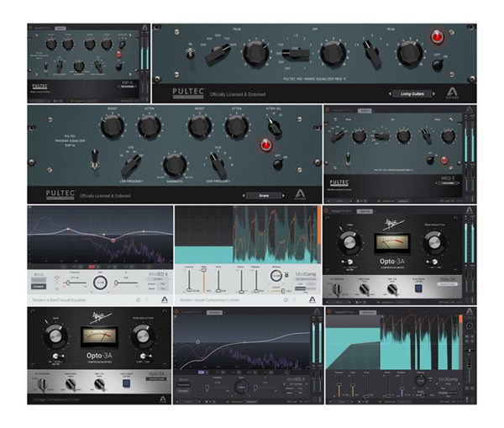504x428 pixels.
Task: Select the EQP-1A tab in the top-left FX Rack
Action: click(x=60, y=29)
